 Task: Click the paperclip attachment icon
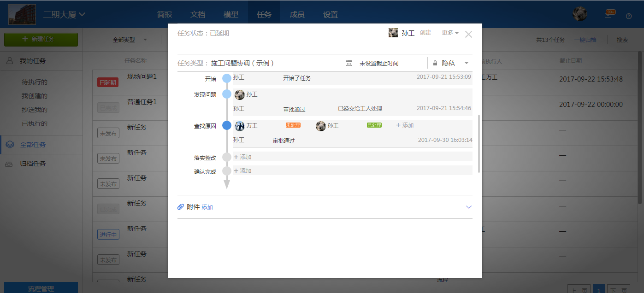[181, 207]
